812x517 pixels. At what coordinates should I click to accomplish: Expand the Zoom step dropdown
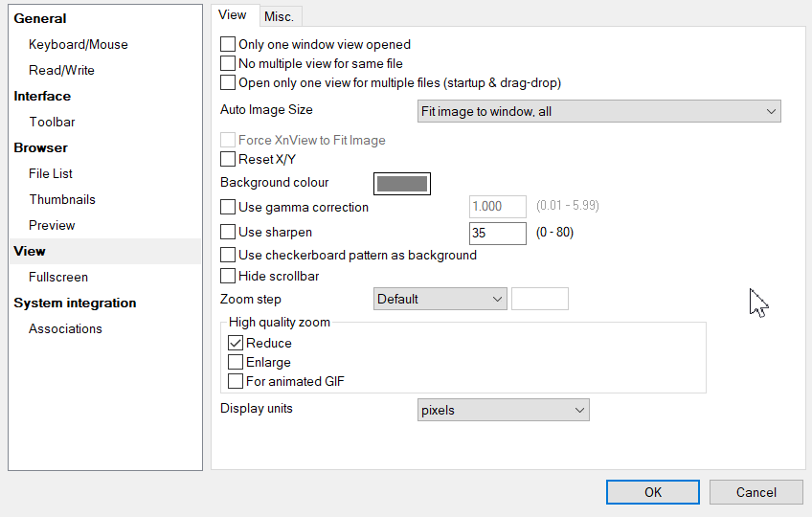coord(440,300)
